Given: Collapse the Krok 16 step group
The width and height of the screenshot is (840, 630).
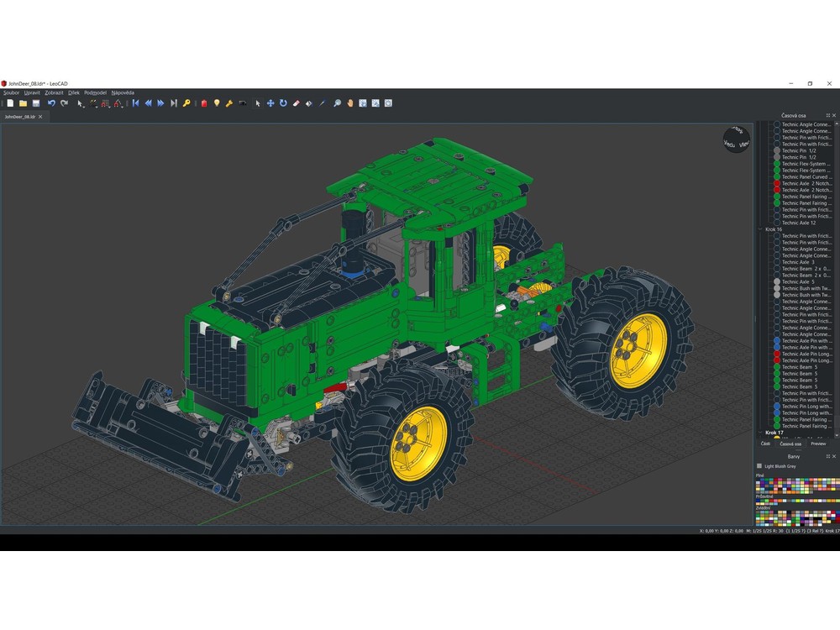Looking at the screenshot, I should coord(759,228).
